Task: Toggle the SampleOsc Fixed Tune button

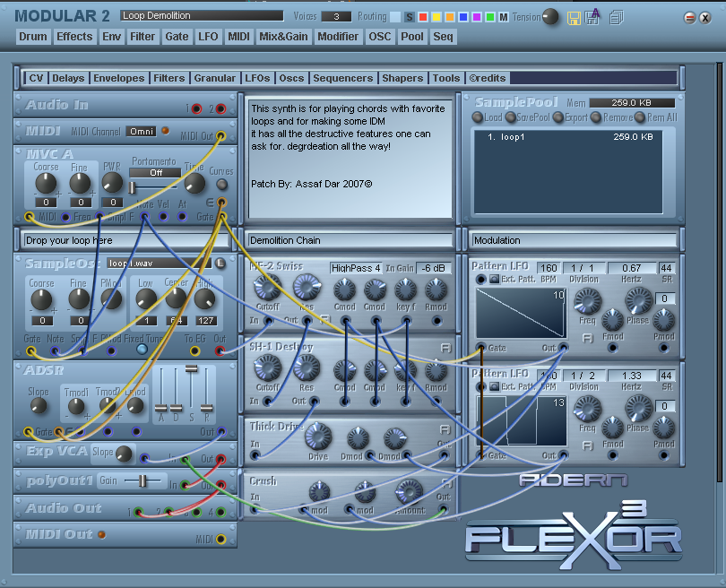Action: click(x=143, y=350)
